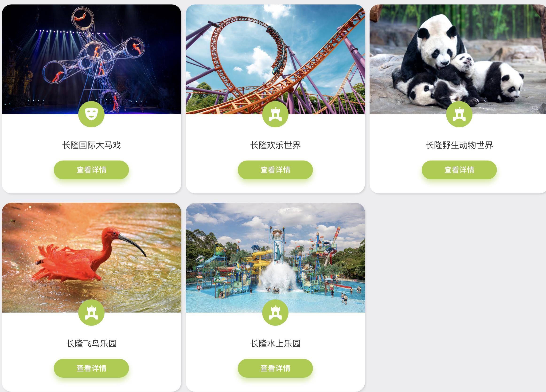Click the castle icon under the panda photo

(459, 114)
